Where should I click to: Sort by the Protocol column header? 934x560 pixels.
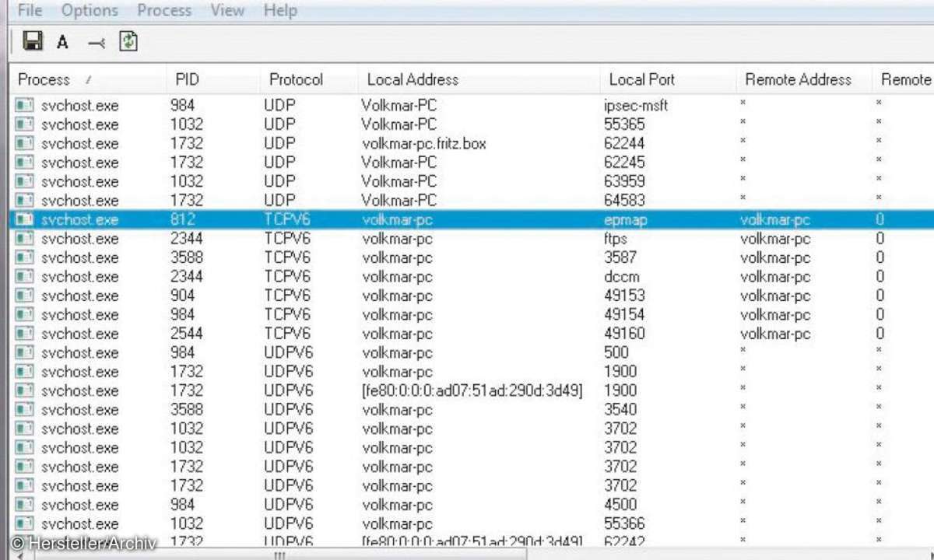308,79
